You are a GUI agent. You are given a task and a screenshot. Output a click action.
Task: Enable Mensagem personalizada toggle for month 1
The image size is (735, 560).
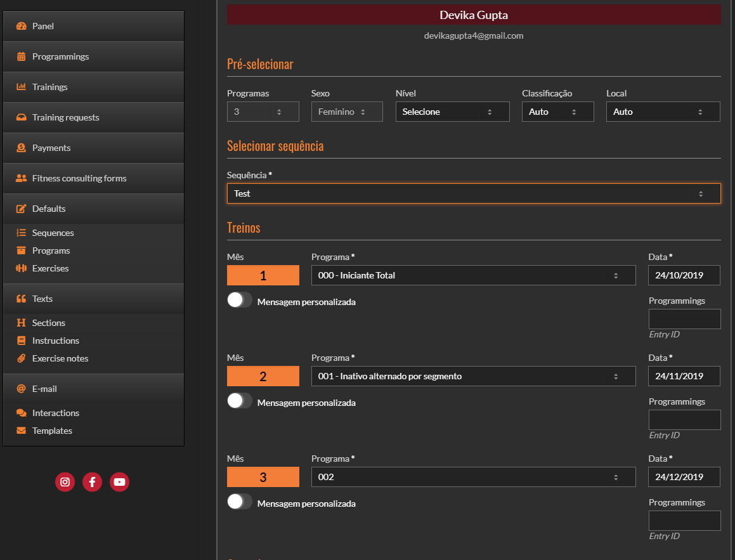click(240, 301)
